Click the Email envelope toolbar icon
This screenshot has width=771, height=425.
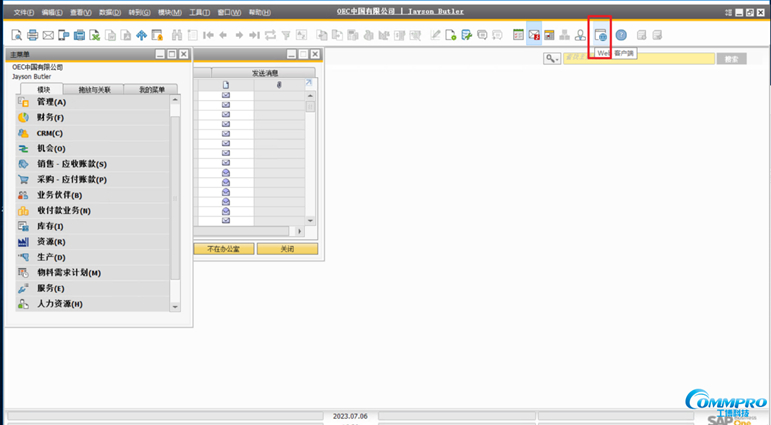coord(48,35)
